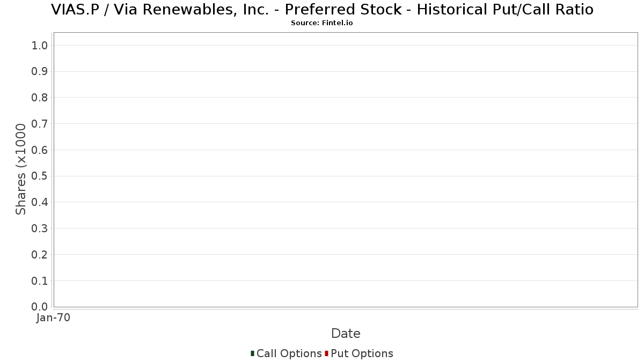Click the 0.5 y-axis tick label
The height and width of the screenshot is (362, 644).
(x=40, y=176)
